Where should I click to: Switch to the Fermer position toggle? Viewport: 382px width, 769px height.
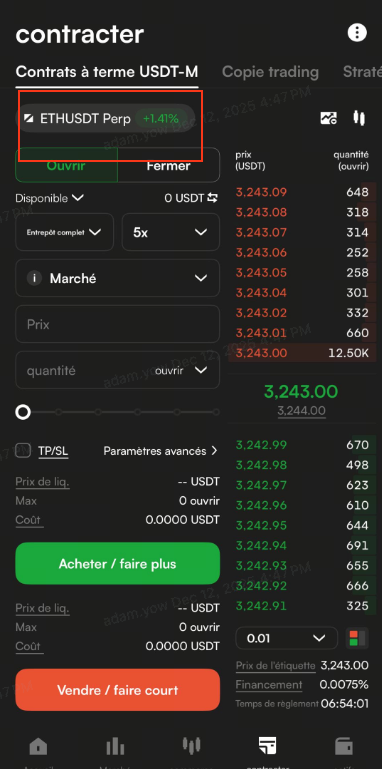pos(169,165)
